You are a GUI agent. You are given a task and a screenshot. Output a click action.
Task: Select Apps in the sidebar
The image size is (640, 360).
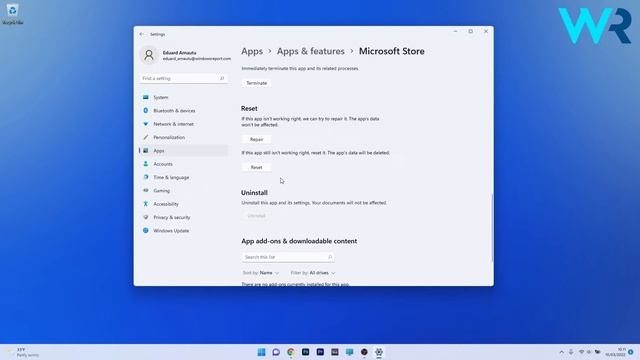click(x=183, y=151)
